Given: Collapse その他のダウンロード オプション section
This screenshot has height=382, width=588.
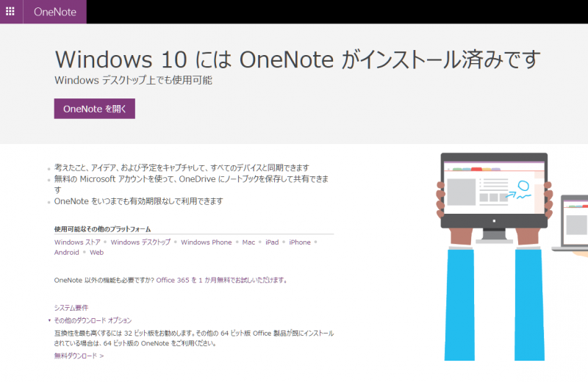Looking at the screenshot, I should point(93,320).
